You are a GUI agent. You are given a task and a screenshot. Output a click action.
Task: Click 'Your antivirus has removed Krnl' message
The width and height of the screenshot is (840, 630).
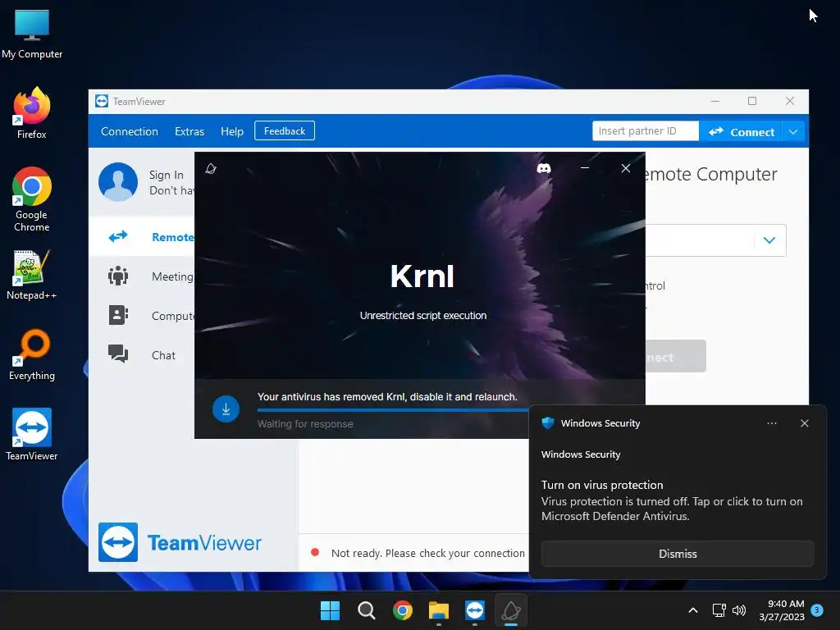tap(387, 397)
